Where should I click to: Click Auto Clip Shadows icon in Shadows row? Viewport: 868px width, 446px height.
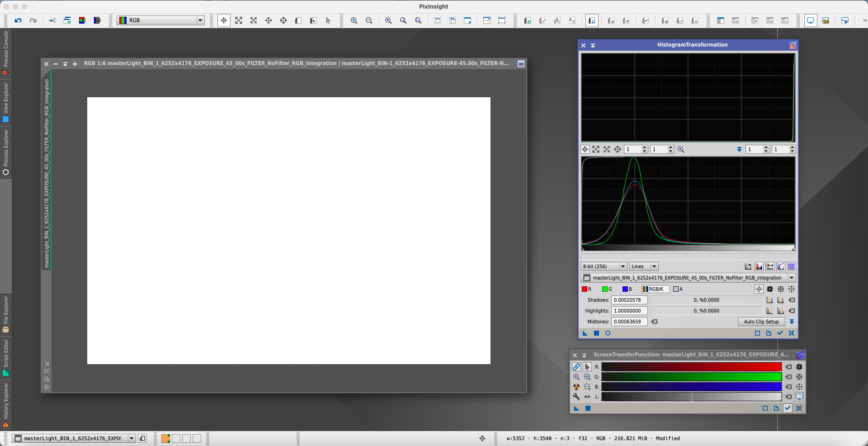point(769,300)
